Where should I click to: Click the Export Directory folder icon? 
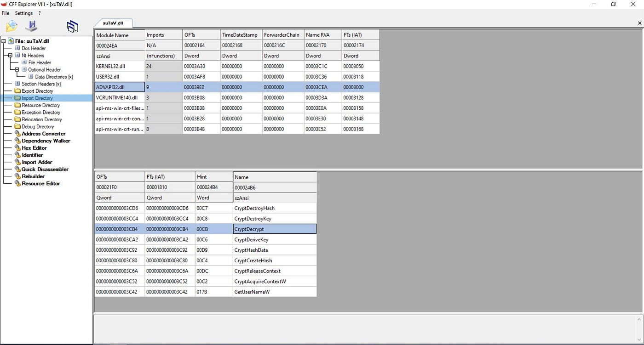(x=17, y=91)
